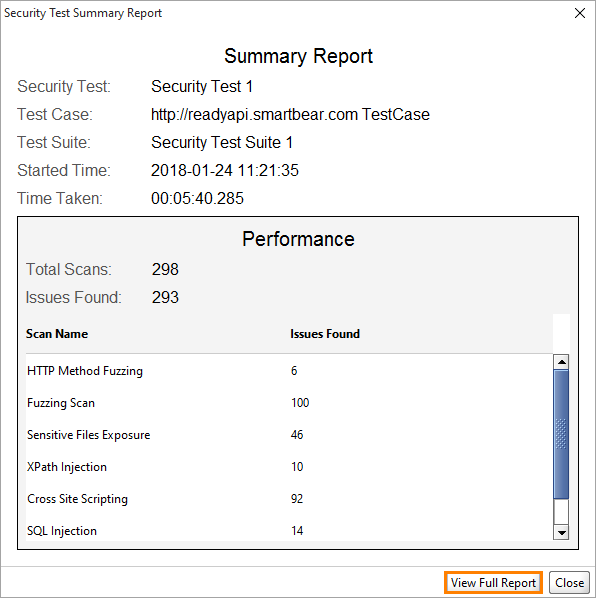The image size is (596, 598).
Task: Click the scrollbar up arrow in scan list
Action: (x=561, y=362)
